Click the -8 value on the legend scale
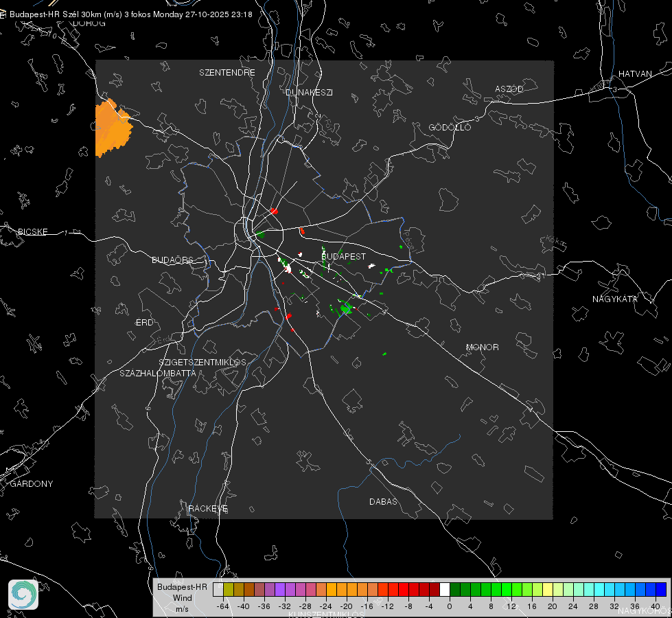672x618 pixels. (408, 606)
